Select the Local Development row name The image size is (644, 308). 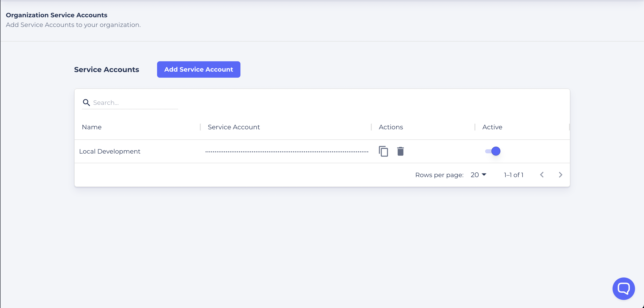coord(109,151)
